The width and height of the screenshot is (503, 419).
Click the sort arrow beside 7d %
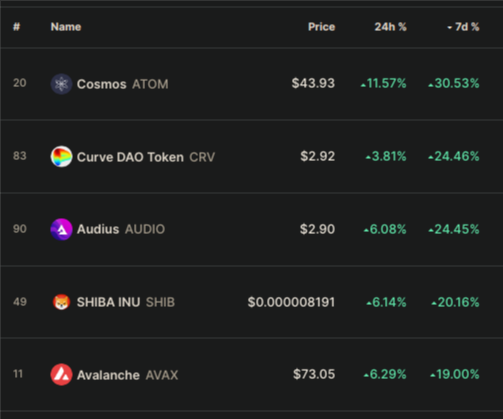point(450,27)
